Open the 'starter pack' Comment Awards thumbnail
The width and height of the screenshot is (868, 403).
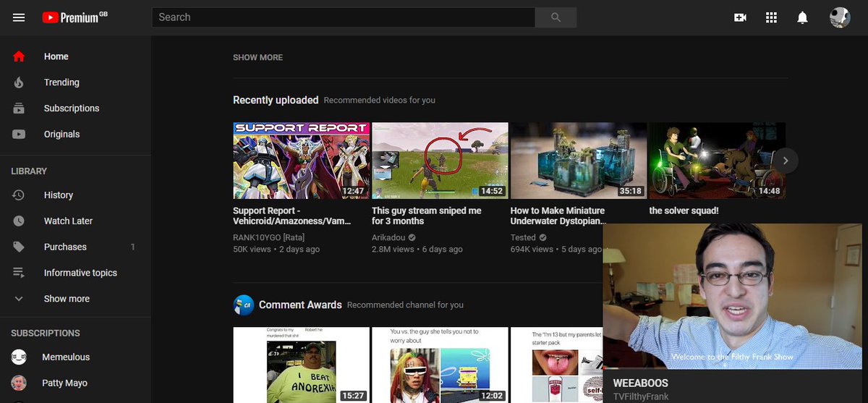(557, 365)
